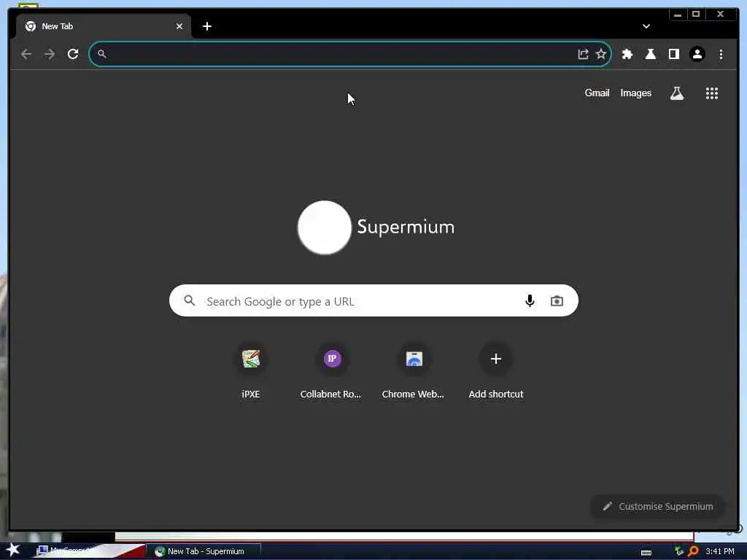Click magnifier icon in search box
The height and width of the screenshot is (560, 747).
(190, 300)
